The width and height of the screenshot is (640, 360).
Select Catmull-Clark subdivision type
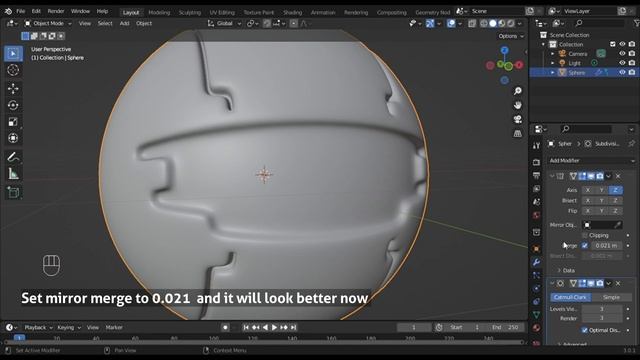point(570,297)
